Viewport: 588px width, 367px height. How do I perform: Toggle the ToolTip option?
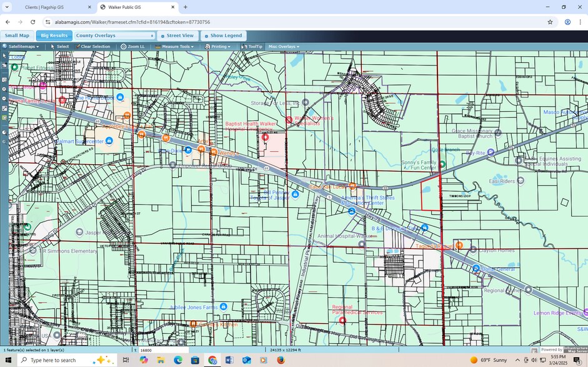[x=252, y=47]
